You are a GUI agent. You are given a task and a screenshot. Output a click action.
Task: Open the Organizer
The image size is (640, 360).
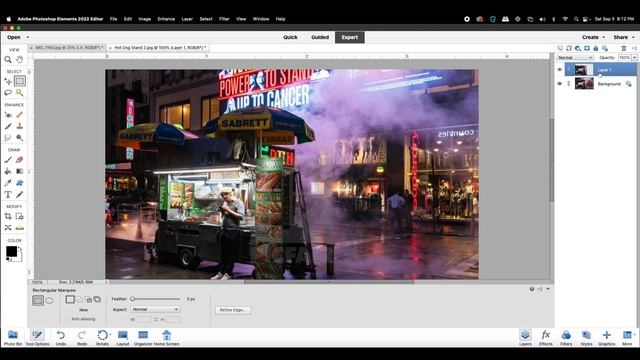tap(143, 338)
